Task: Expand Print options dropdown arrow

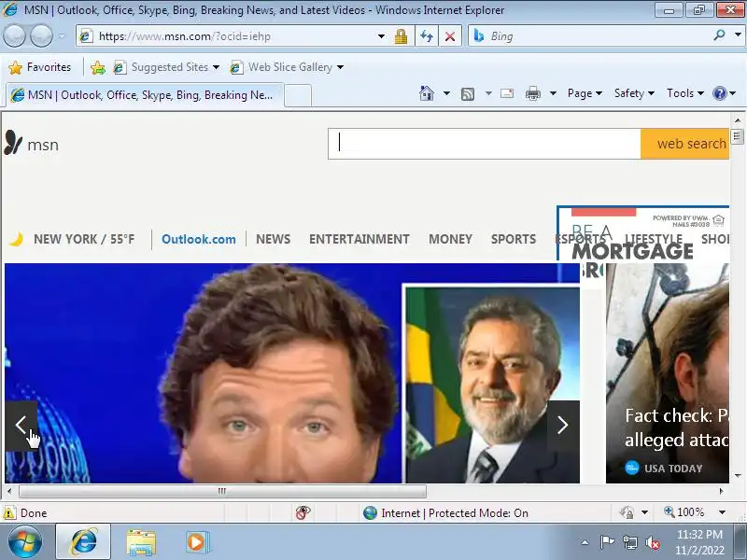Action: [x=553, y=93]
